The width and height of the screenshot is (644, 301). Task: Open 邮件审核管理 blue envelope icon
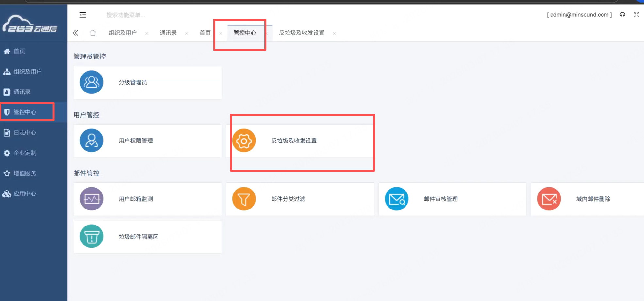[396, 199]
